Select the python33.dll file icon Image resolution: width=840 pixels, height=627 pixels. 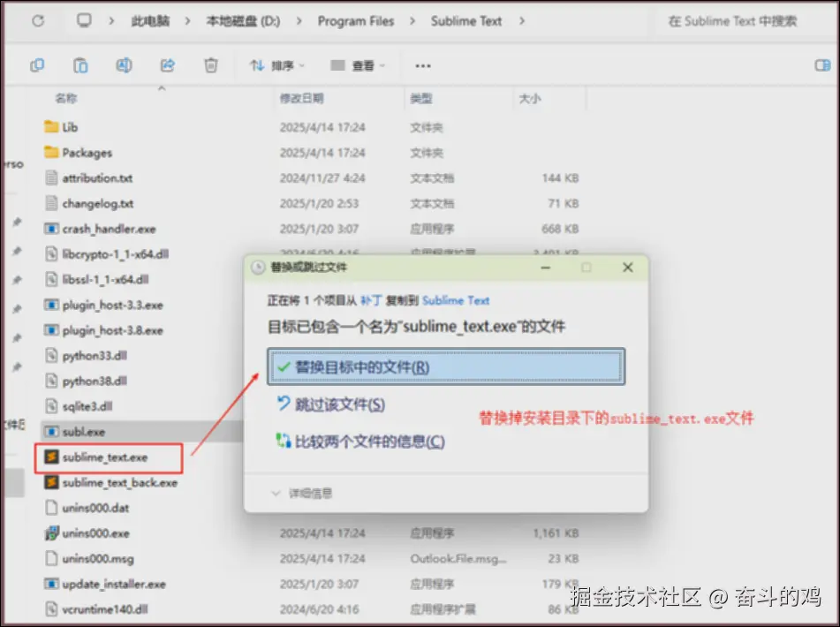click(x=51, y=356)
